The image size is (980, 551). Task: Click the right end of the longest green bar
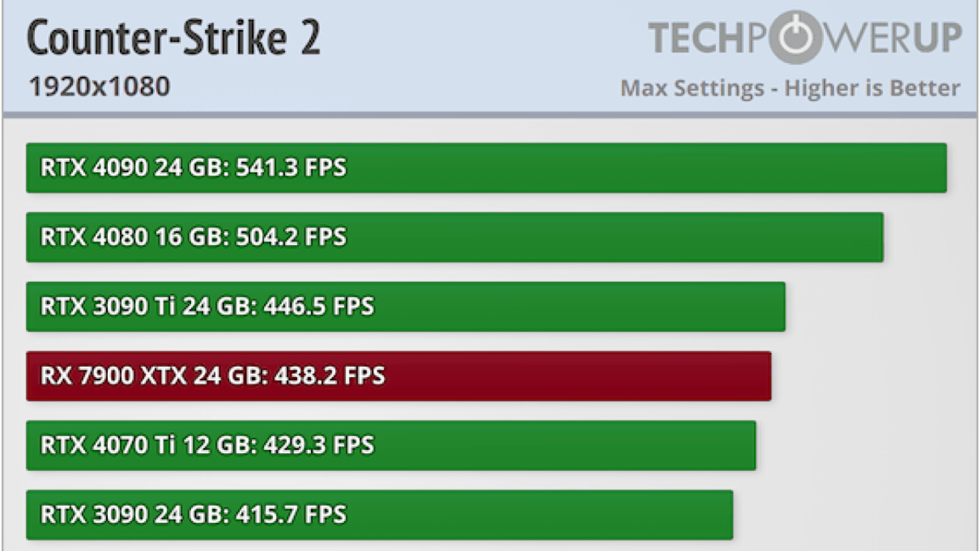click(x=941, y=168)
